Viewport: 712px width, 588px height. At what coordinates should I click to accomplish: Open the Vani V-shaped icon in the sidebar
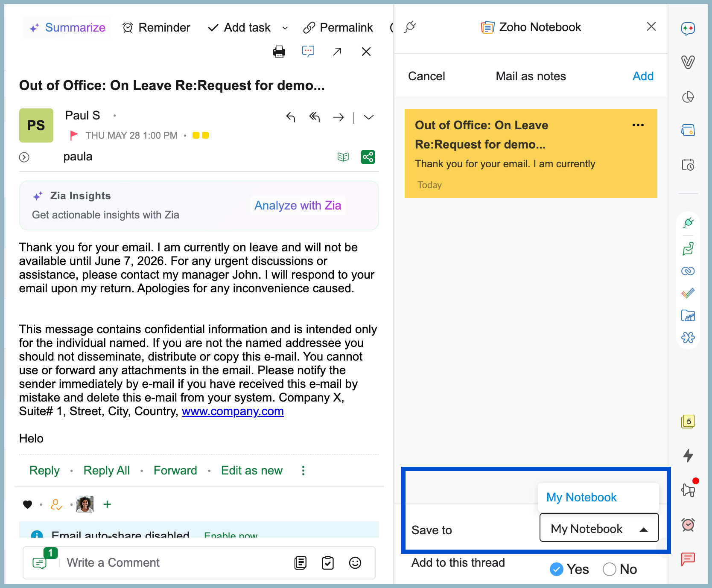click(688, 62)
